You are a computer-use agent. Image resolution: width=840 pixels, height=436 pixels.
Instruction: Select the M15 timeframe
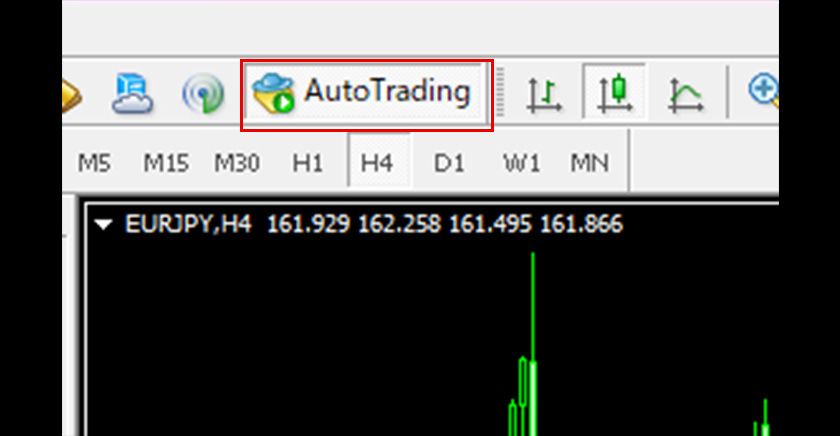click(x=165, y=162)
